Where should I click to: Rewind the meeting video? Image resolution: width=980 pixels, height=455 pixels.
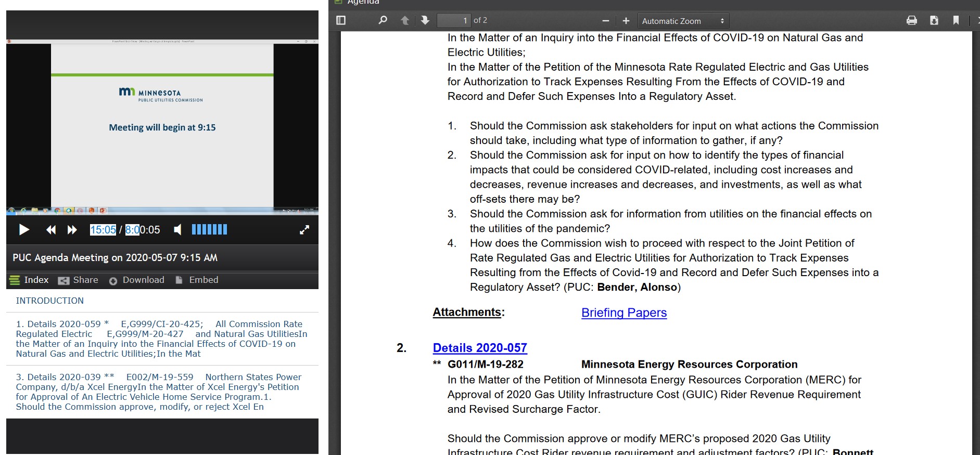(50, 229)
